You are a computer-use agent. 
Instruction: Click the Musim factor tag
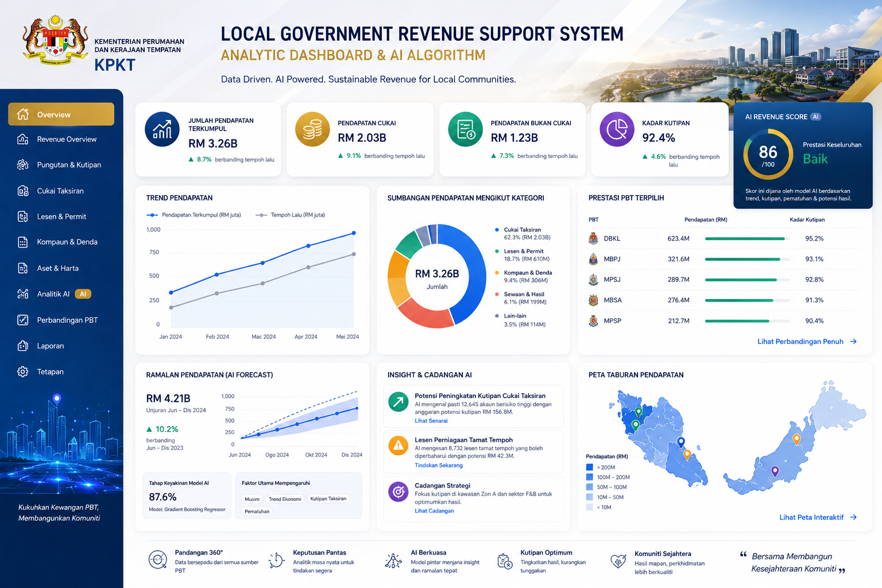click(x=252, y=499)
